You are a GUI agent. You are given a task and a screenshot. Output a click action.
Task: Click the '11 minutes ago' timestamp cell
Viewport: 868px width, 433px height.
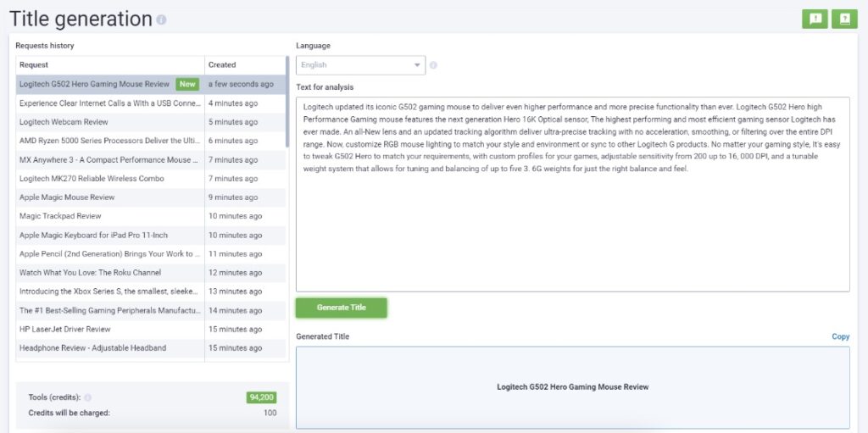[x=245, y=253]
